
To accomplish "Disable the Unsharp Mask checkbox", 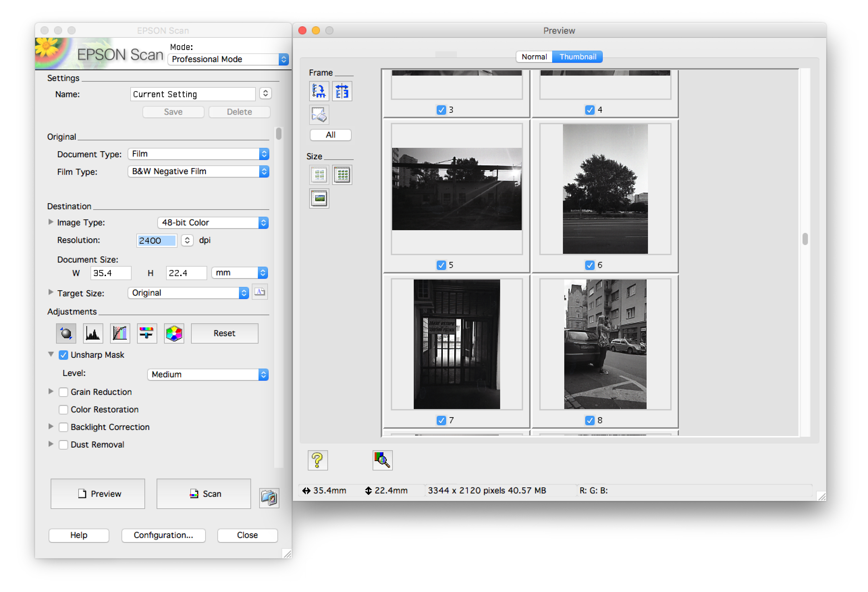I will pos(63,355).
